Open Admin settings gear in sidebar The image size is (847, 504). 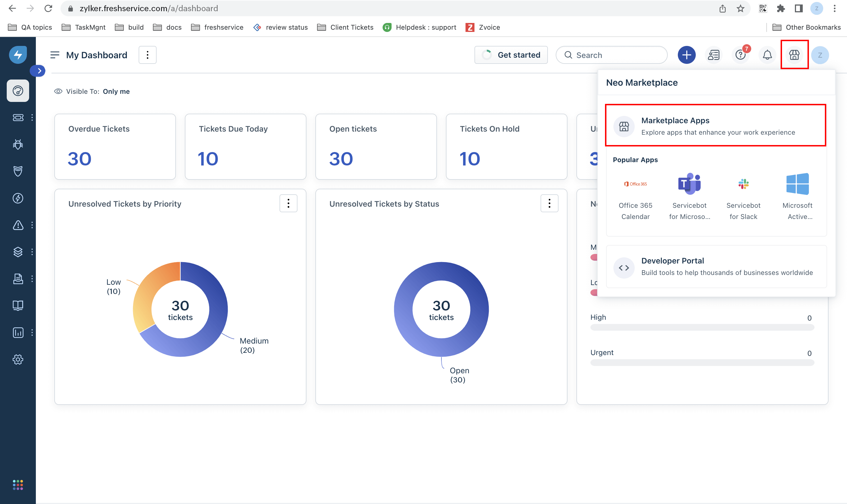18,359
